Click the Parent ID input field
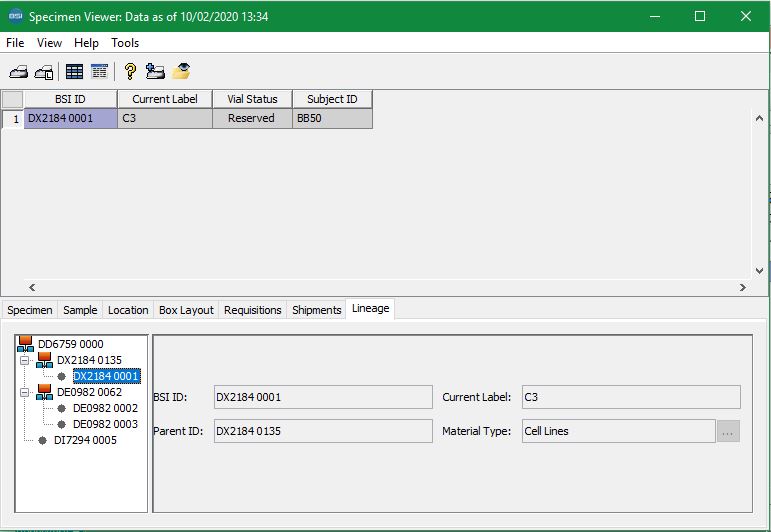The width and height of the screenshot is (771, 532). tap(323, 431)
